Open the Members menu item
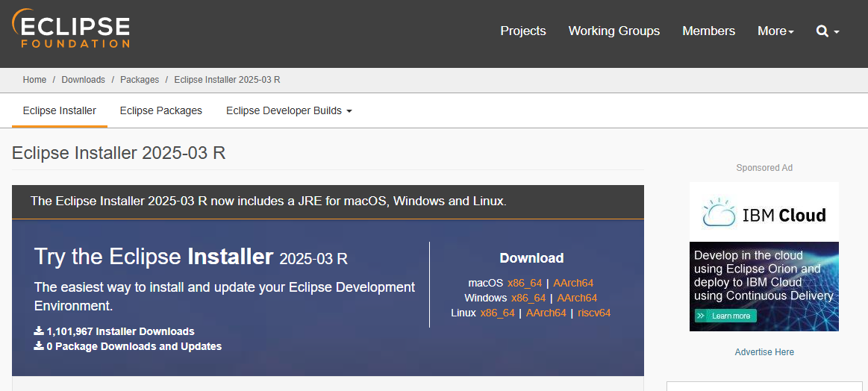This screenshot has height=391, width=868. [x=708, y=31]
